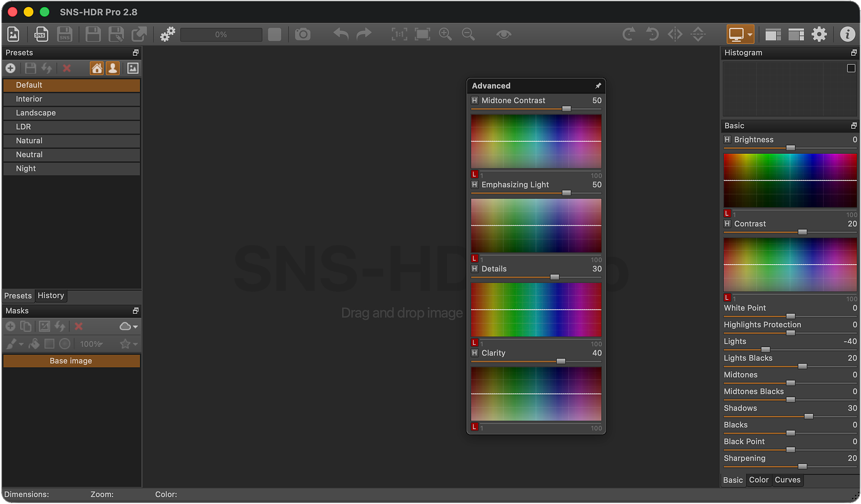Viewport: 861px width, 504px height.
Task: Open the 100% opacity dropdown
Action: point(91,344)
